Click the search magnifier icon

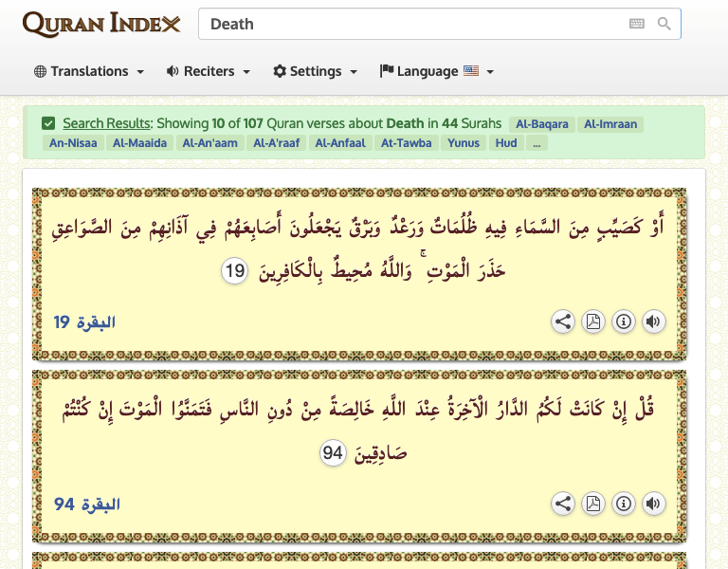pyautogui.click(x=664, y=24)
